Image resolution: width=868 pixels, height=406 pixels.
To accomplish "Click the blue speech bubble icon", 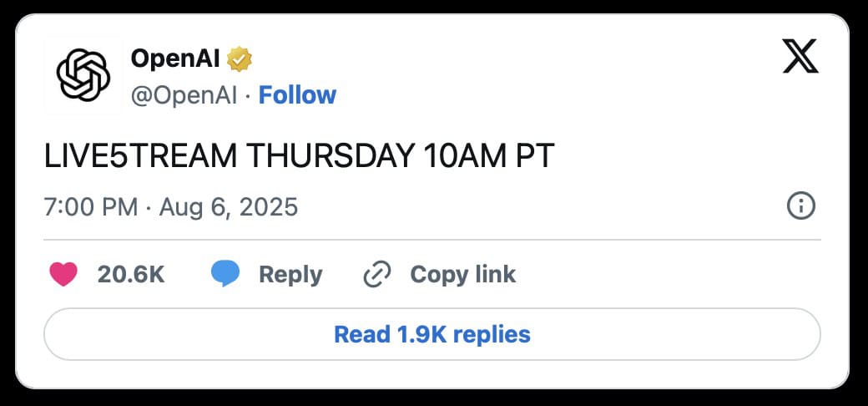I will [x=225, y=274].
